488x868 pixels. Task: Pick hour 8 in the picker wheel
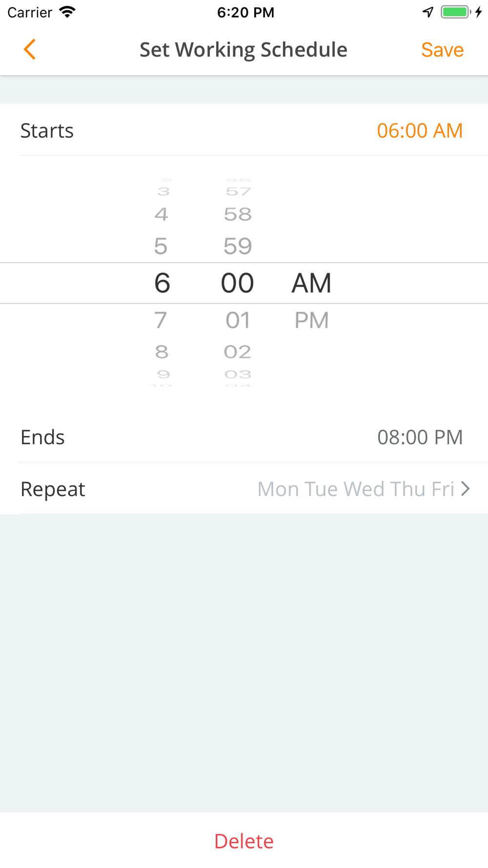click(162, 351)
